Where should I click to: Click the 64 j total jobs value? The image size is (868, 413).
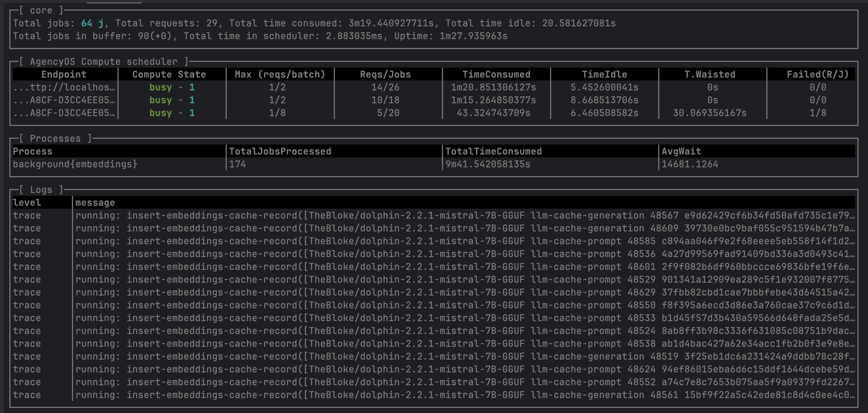[x=92, y=23]
